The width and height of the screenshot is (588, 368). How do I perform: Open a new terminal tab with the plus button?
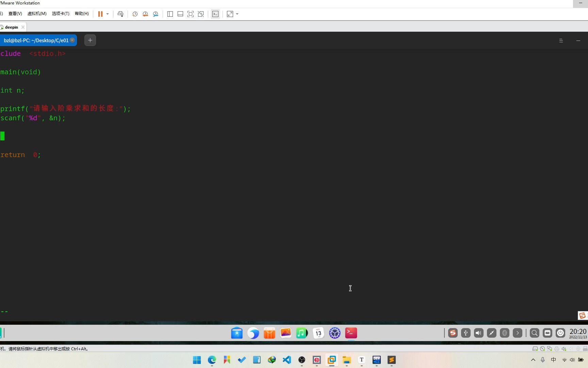pyautogui.click(x=90, y=40)
